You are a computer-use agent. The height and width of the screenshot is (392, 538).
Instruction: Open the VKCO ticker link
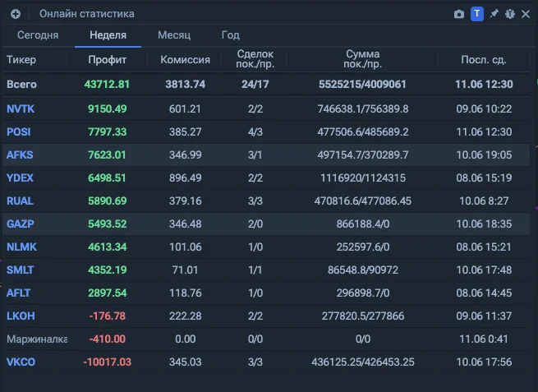point(21,362)
